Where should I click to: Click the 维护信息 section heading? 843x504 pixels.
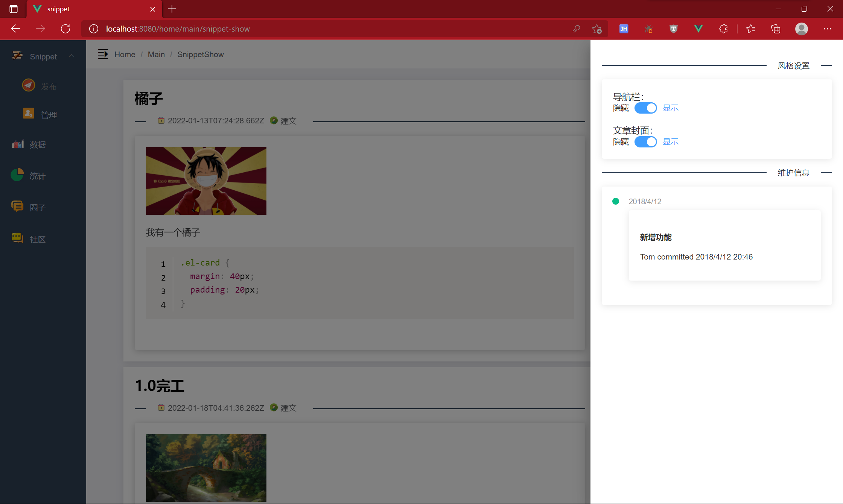794,173
